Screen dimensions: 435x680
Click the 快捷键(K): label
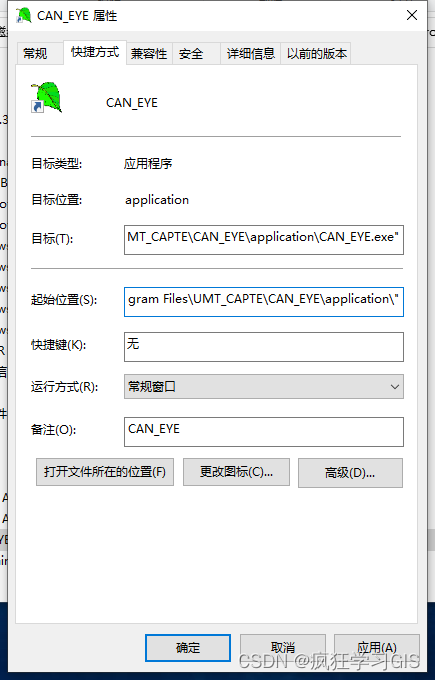click(59, 345)
